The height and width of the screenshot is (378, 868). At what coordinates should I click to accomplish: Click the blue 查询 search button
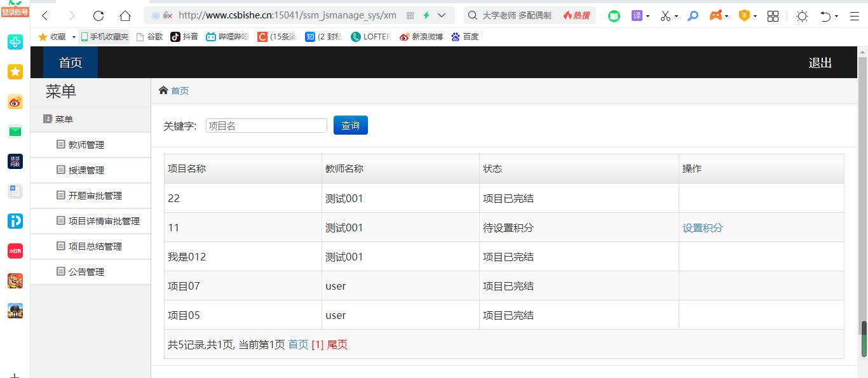click(x=351, y=125)
